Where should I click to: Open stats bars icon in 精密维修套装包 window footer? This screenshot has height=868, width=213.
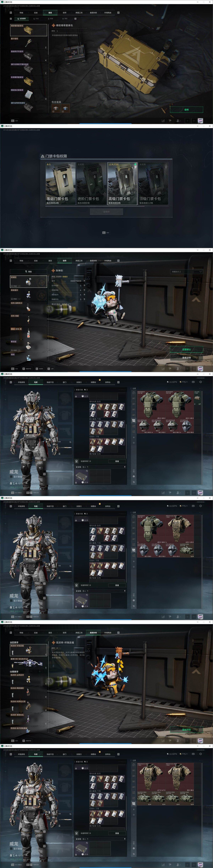click(163, 121)
